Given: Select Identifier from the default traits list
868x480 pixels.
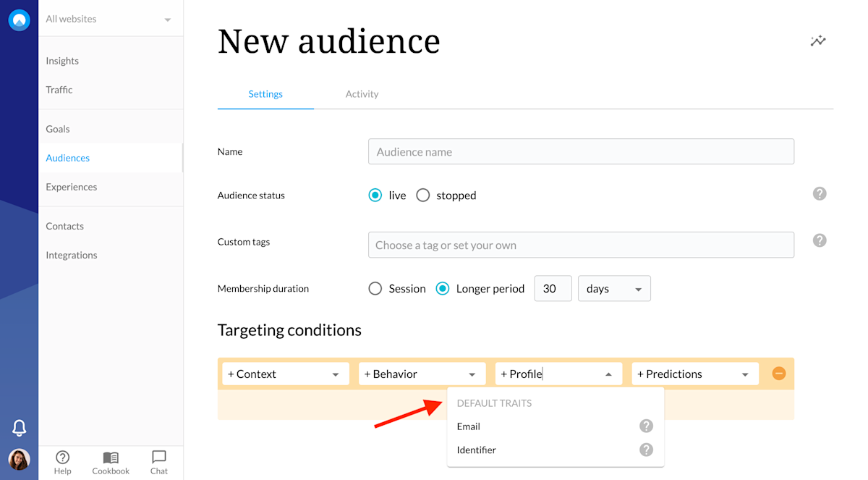Looking at the screenshot, I should click(556, 450).
